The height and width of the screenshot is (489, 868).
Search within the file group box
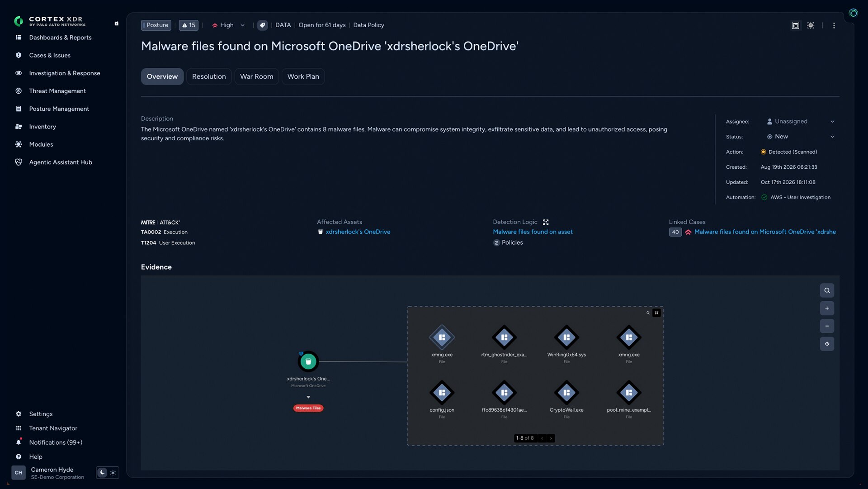648,313
